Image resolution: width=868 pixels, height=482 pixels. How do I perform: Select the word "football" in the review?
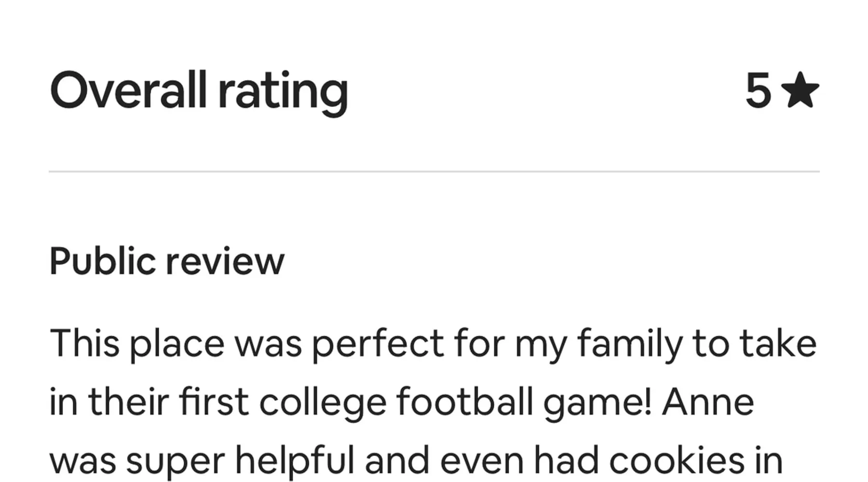pyautogui.click(x=464, y=402)
